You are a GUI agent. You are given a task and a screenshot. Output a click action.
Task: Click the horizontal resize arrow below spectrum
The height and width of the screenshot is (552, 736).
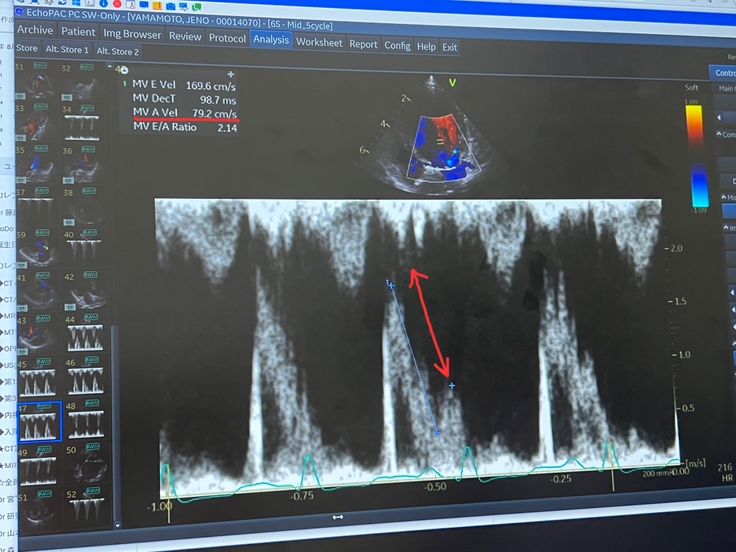coord(337,517)
